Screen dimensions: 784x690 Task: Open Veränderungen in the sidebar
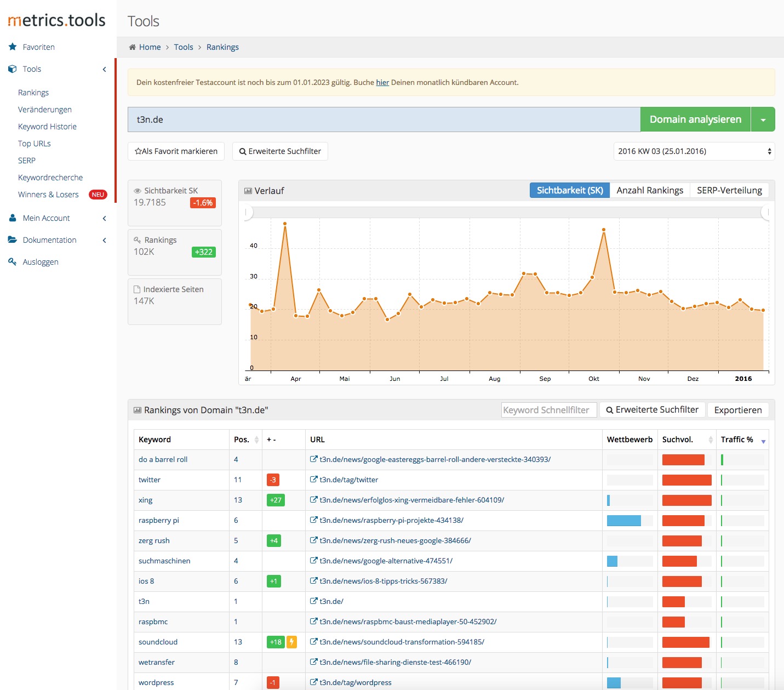[x=45, y=110]
